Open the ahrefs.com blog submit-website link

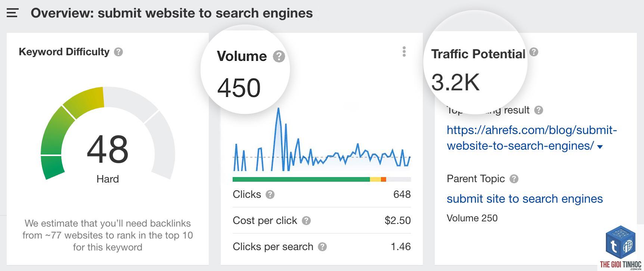tap(532, 138)
